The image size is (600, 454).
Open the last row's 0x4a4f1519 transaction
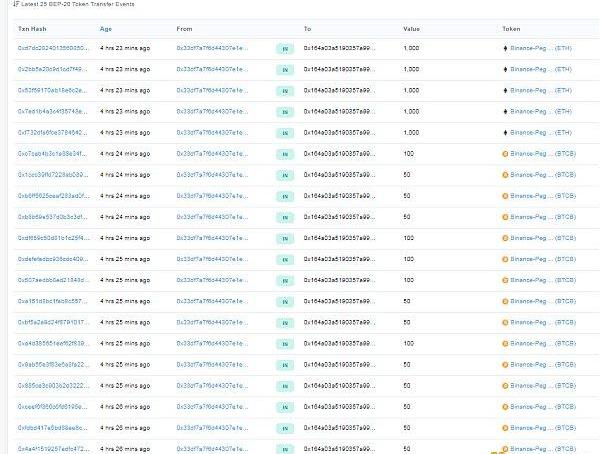click(x=53, y=448)
